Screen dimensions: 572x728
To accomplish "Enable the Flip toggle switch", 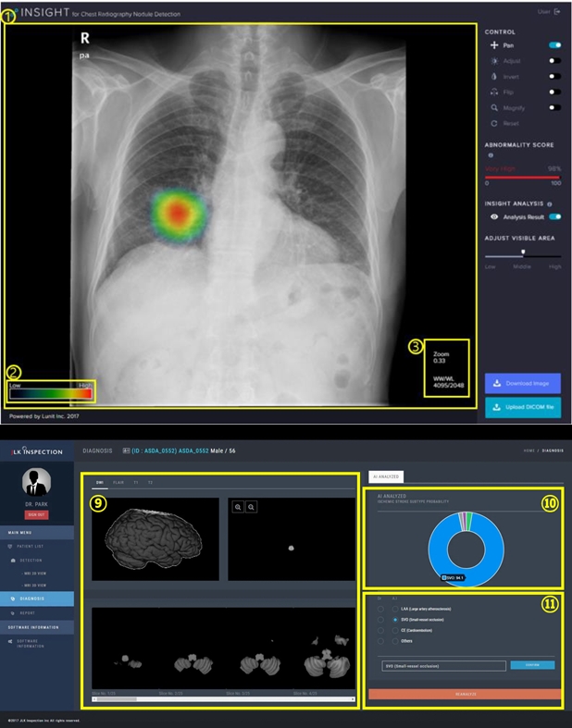I will 555,92.
